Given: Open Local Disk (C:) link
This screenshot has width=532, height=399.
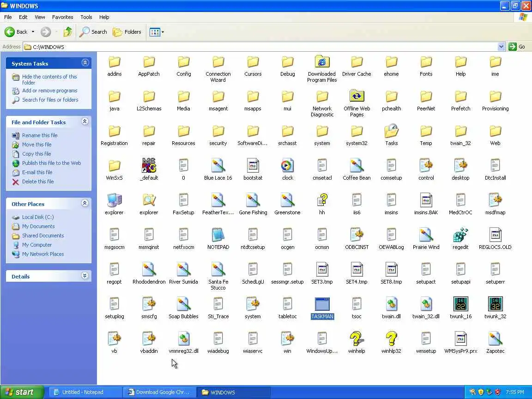Looking at the screenshot, I should tap(38, 217).
